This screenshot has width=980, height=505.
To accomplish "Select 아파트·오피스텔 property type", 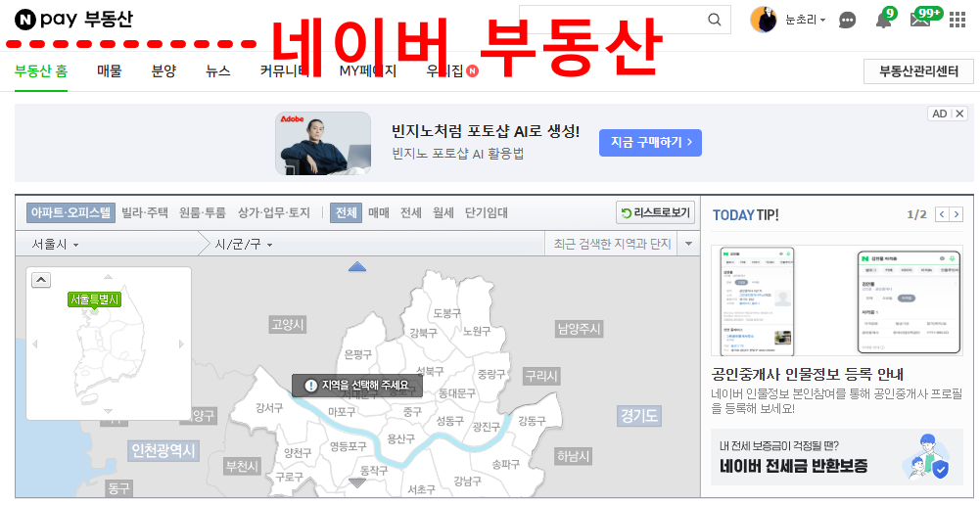I will 70,212.
